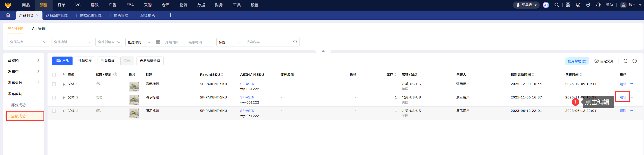
Task: Open customer support headset icon
Action: (598, 5)
